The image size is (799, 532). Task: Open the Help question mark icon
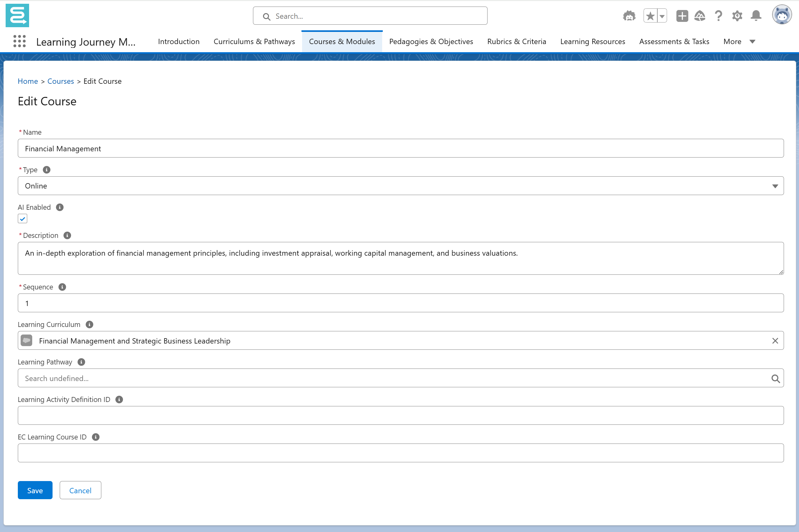718,16
